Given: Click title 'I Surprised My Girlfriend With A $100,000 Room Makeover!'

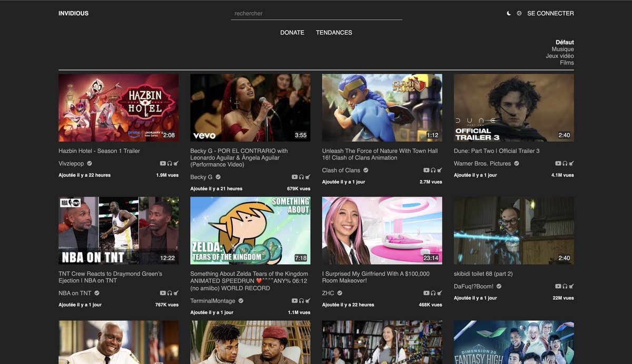Looking at the screenshot, I should point(376,277).
